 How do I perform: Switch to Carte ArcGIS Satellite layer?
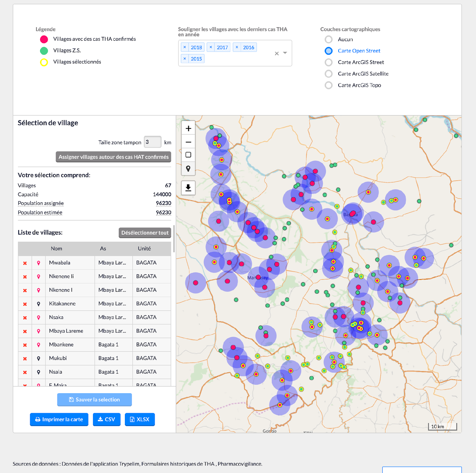point(328,74)
